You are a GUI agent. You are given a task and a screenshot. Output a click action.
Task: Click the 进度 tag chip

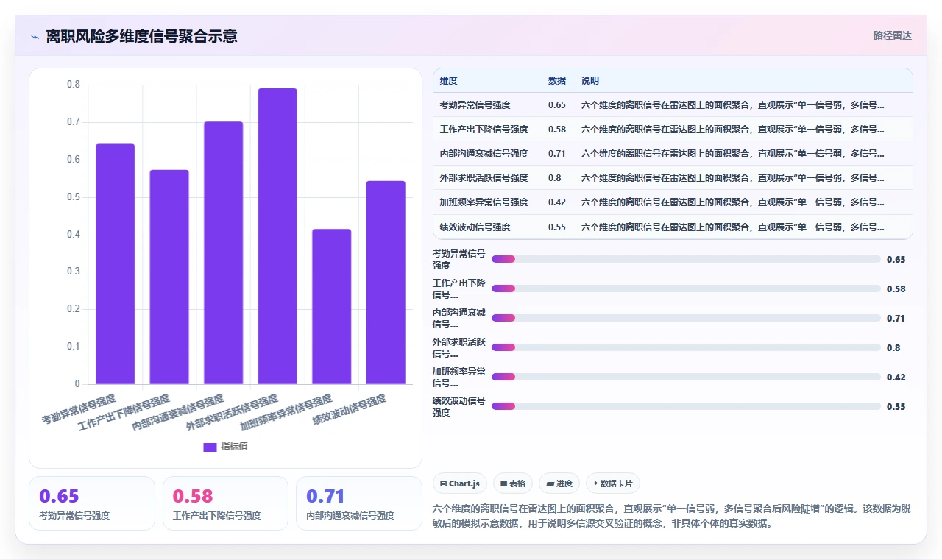coord(559,483)
